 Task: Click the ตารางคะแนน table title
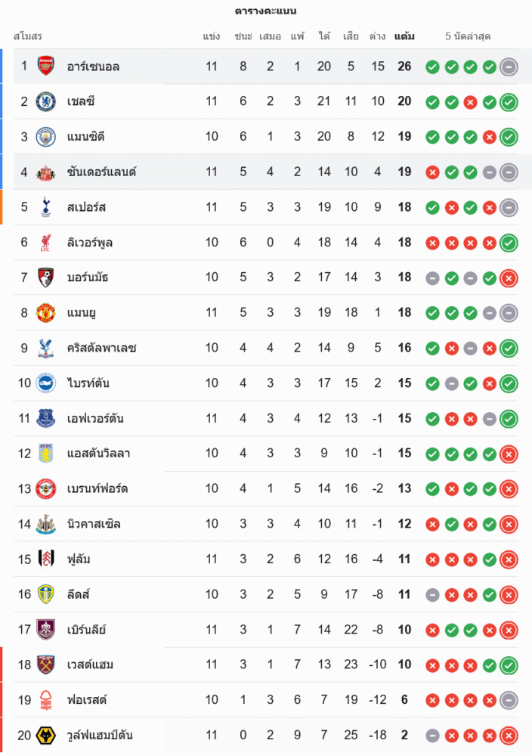pos(265,11)
